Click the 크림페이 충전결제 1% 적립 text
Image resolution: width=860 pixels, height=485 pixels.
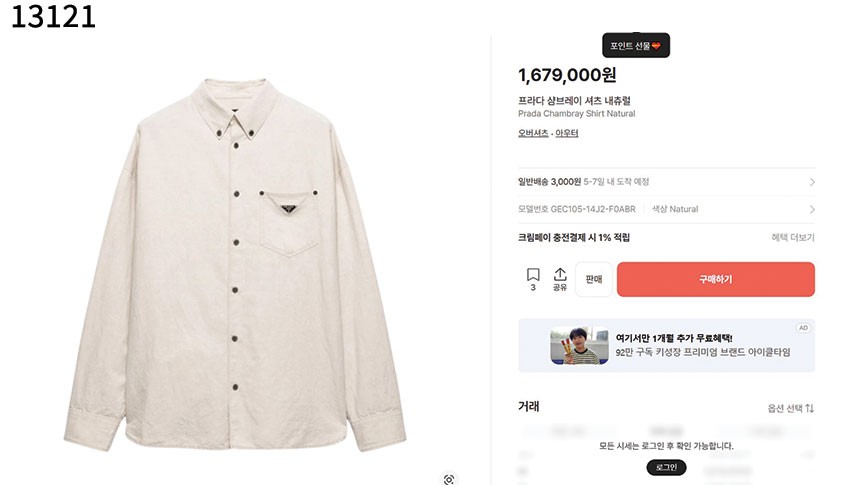573,237
